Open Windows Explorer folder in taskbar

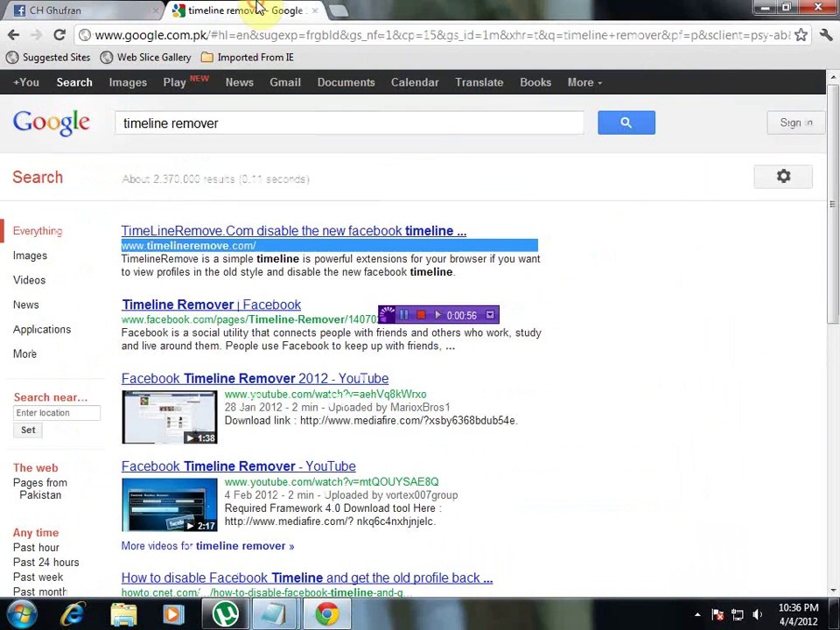click(123, 614)
